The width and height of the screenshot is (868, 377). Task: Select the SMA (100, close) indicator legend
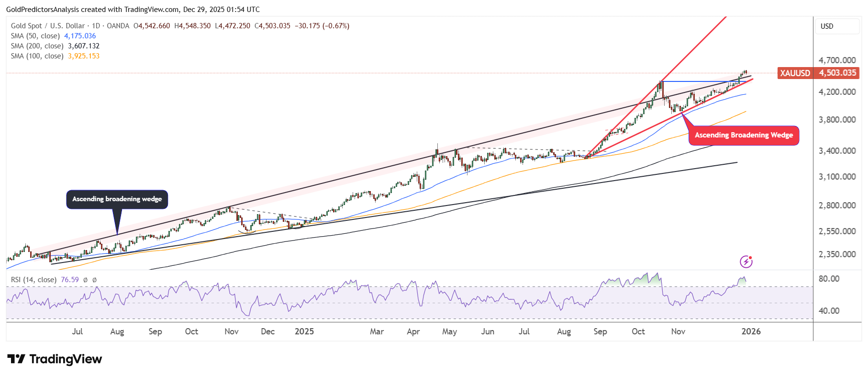(x=37, y=56)
